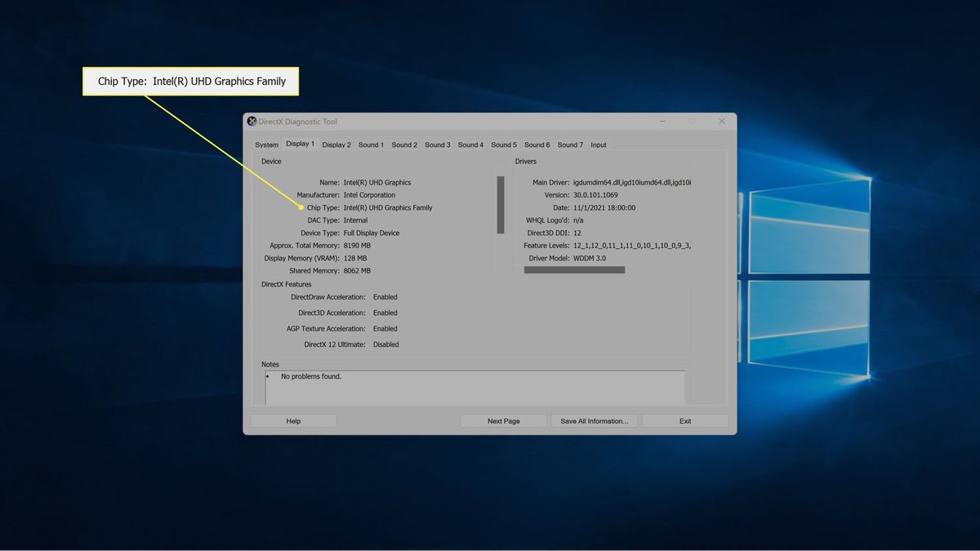
Task: Click the Chip Type callout box
Action: pos(190,81)
